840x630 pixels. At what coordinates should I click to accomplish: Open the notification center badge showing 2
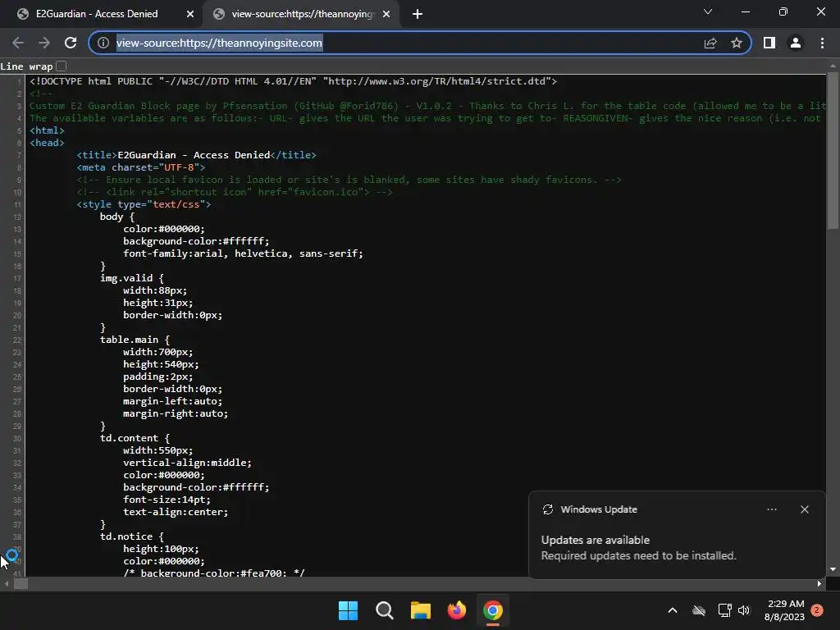point(817,610)
